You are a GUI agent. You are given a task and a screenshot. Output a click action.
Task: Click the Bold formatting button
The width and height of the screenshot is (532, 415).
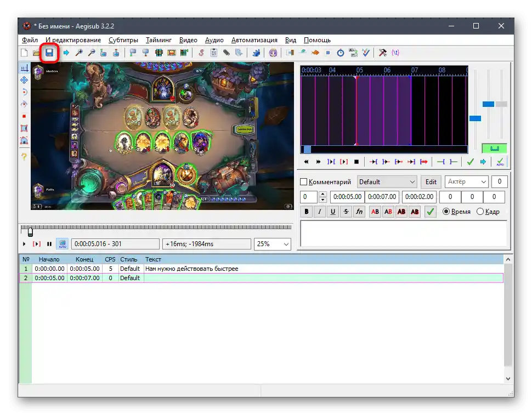pyautogui.click(x=307, y=212)
